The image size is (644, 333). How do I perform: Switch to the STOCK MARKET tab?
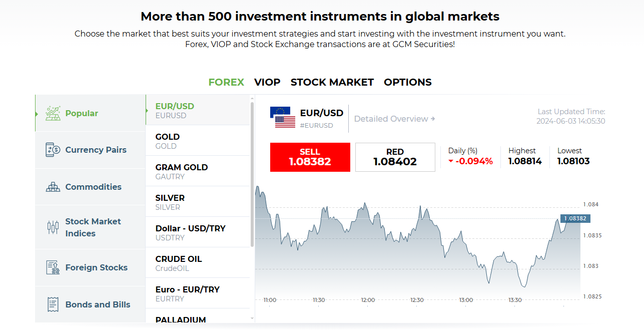tap(332, 82)
